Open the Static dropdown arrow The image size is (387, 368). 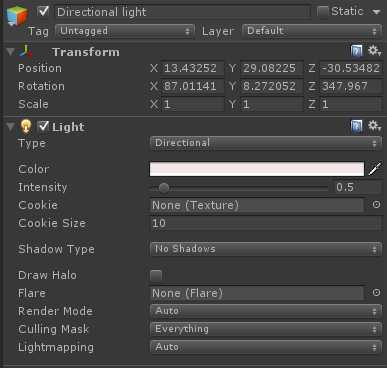point(376,12)
